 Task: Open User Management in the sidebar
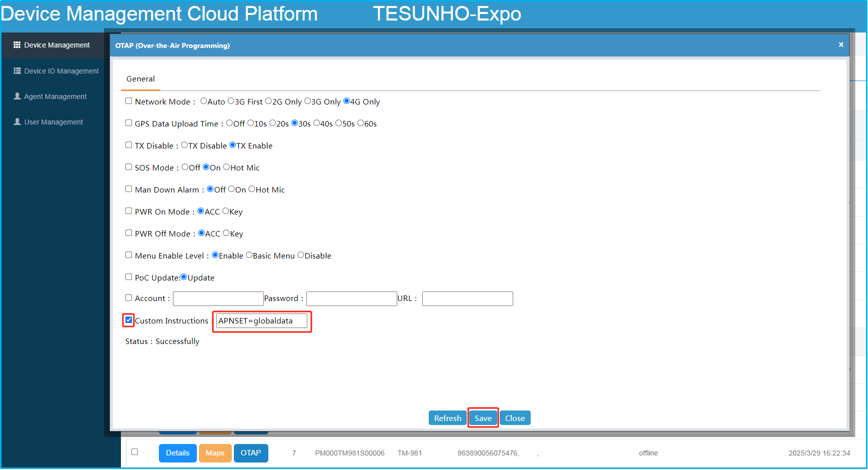point(52,122)
